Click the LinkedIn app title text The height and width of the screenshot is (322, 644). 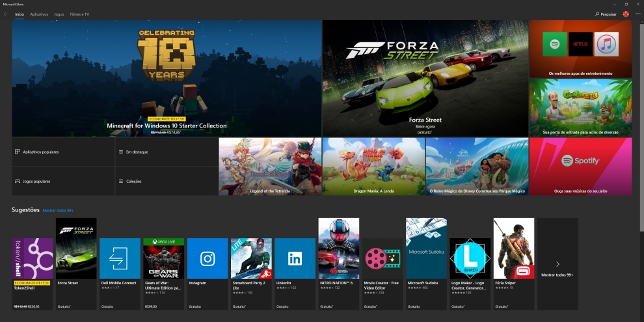[x=284, y=283]
